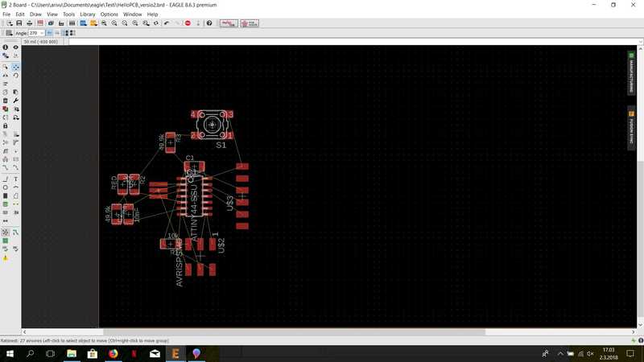Select the Show (eye) tool

pos(15,47)
